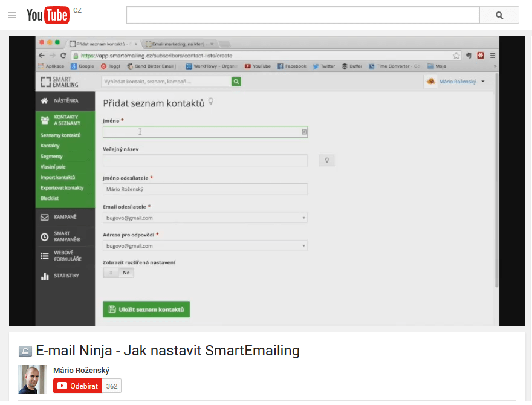Click the browser back arrow in video
532x405 pixels.
(x=42, y=55)
